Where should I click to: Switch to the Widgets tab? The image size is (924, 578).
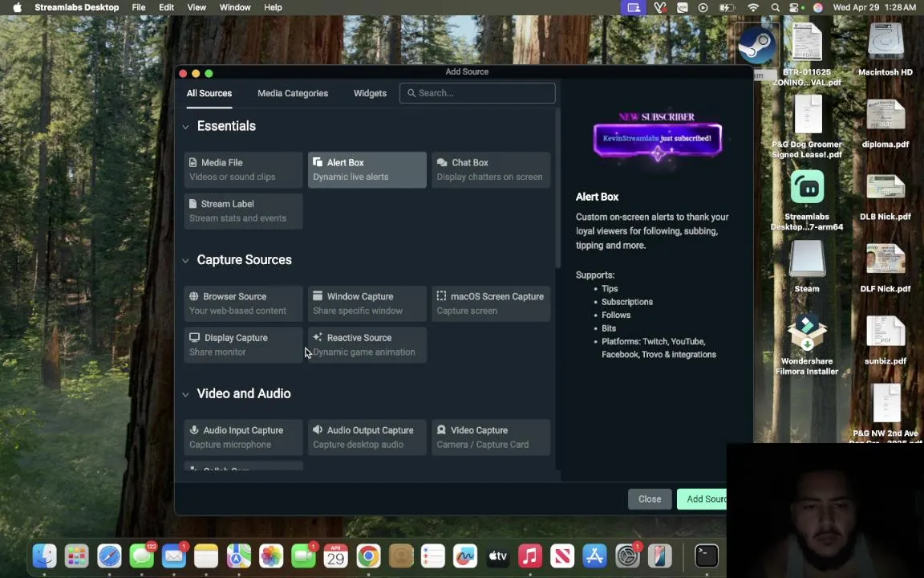[x=370, y=93]
